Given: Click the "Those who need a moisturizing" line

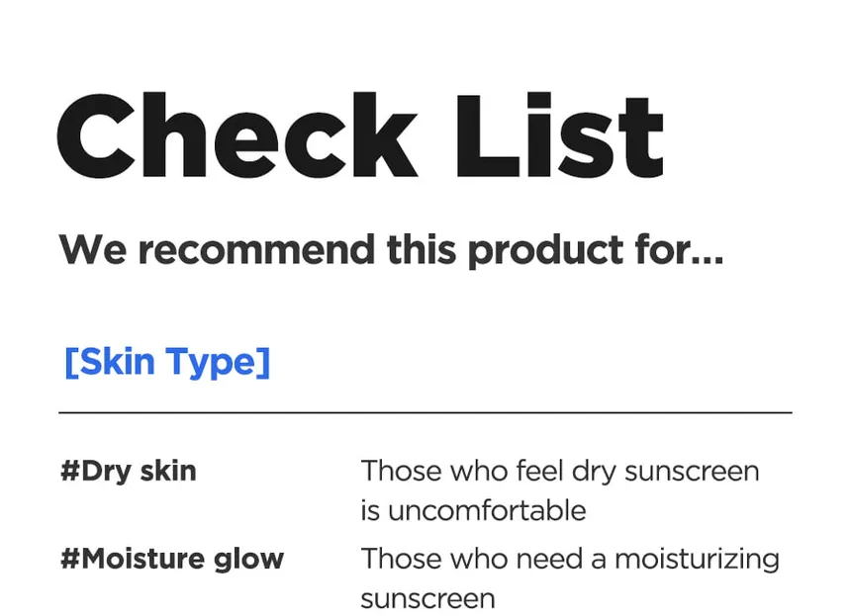Looking at the screenshot, I should [569, 559].
